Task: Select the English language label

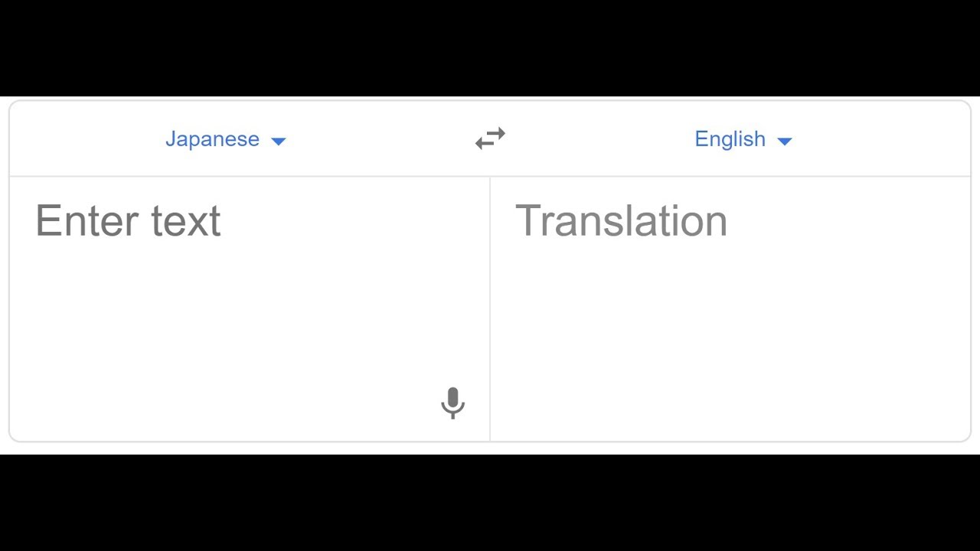Action: coord(730,139)
